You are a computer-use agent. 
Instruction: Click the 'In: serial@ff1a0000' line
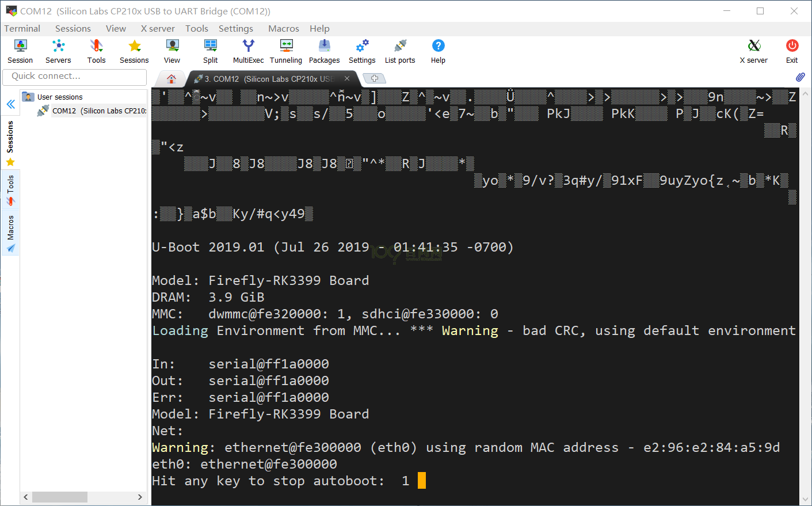tap(241, 364)
